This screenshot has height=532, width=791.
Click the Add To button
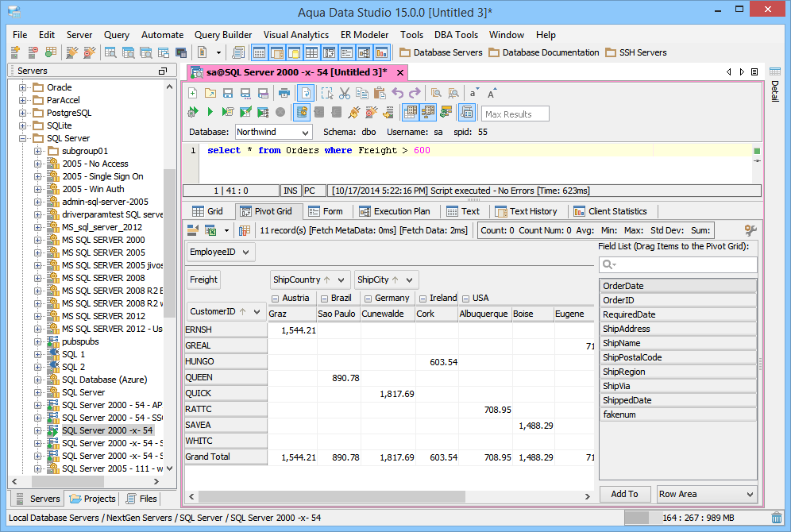coord(624,494)
